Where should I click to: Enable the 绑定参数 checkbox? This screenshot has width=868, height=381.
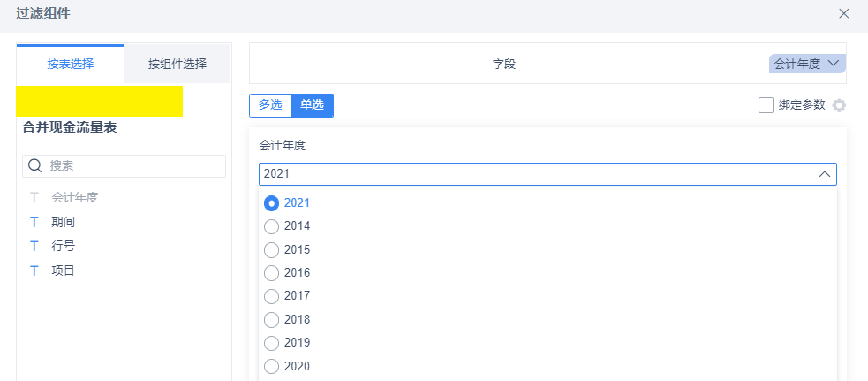766,105
